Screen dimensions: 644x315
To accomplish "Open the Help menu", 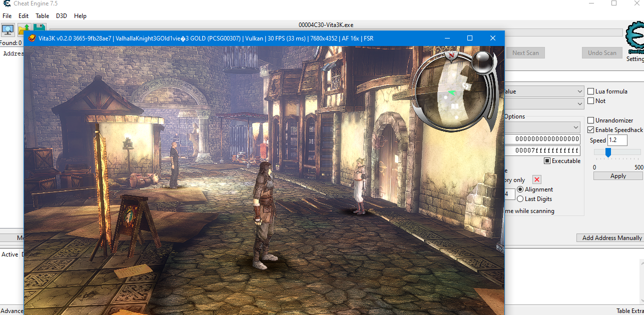I will tap(80, 16).
